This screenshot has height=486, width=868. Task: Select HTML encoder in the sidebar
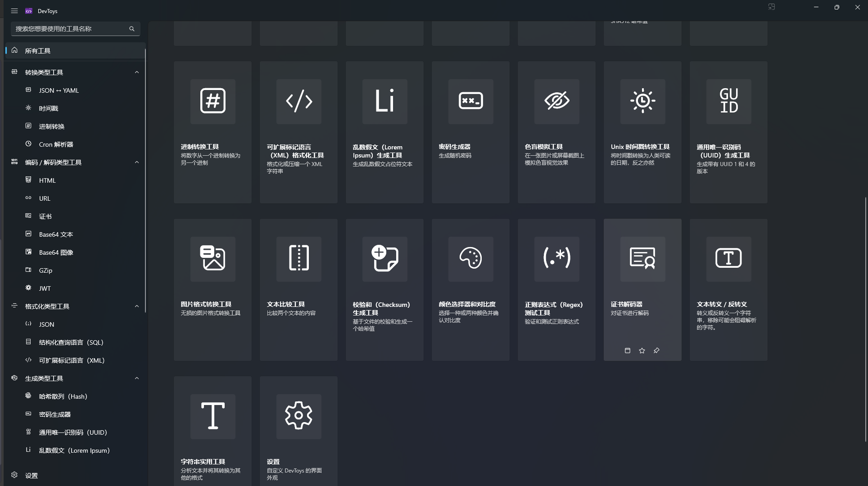[x=75, y=180]
